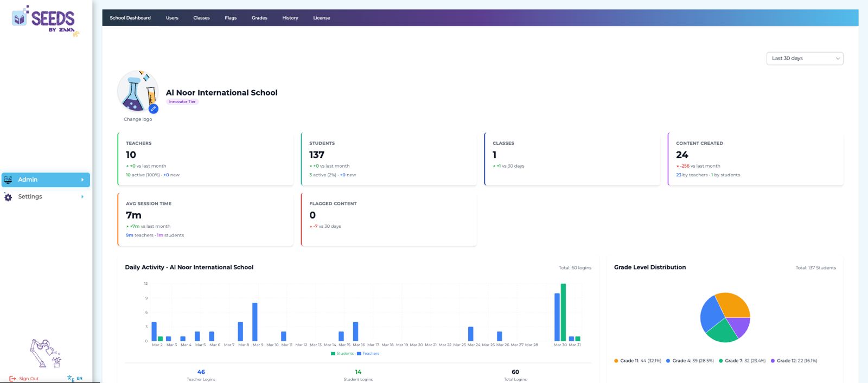Viewport: 868px width, 383px height.
Task: Toggle the Students series in chart legend
Action: 342,354
